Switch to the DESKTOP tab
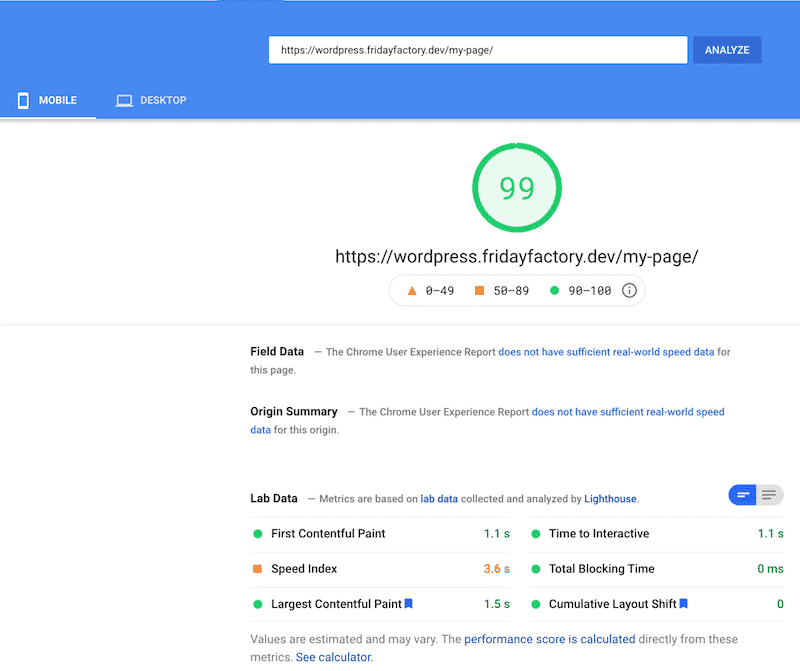This screenshot has height=671, width=800. tap(150, 100)
